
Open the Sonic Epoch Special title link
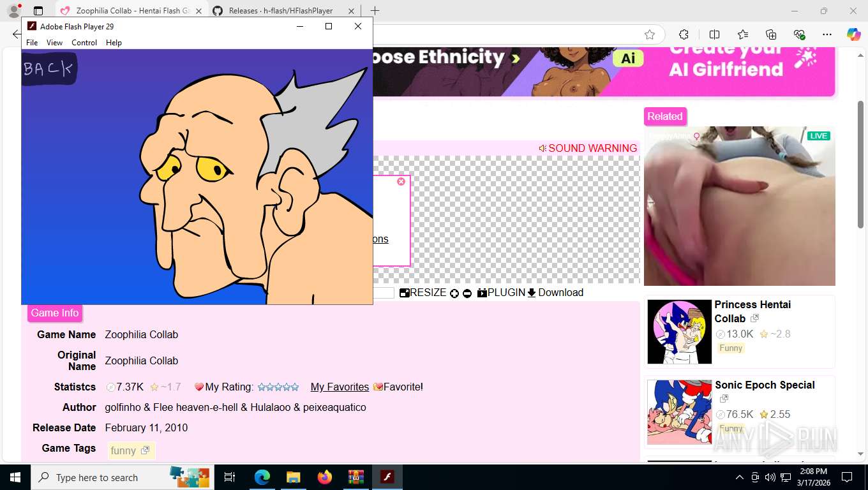[765, 385]
